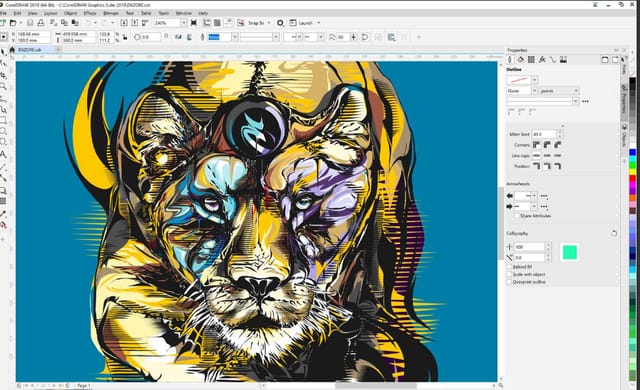Screen dimensions: 640x390
Task: Open the start arrowhead dropdown
Action: [x=534, y=196]
